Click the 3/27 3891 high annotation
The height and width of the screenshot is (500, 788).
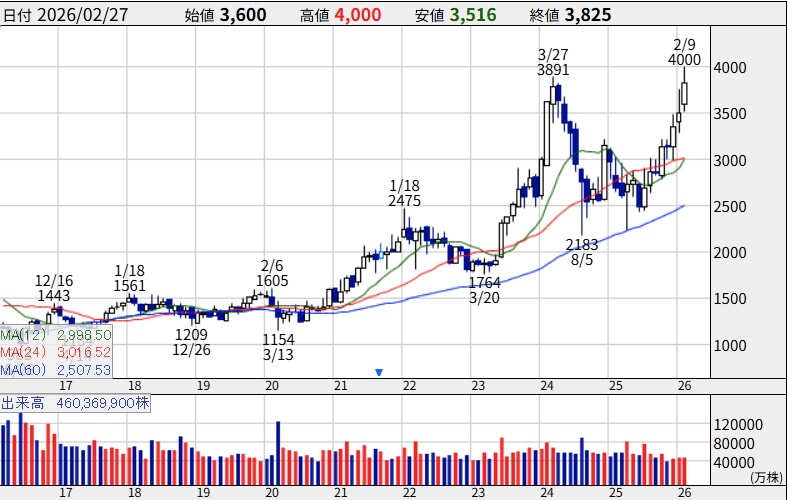[x=553, y=62]
